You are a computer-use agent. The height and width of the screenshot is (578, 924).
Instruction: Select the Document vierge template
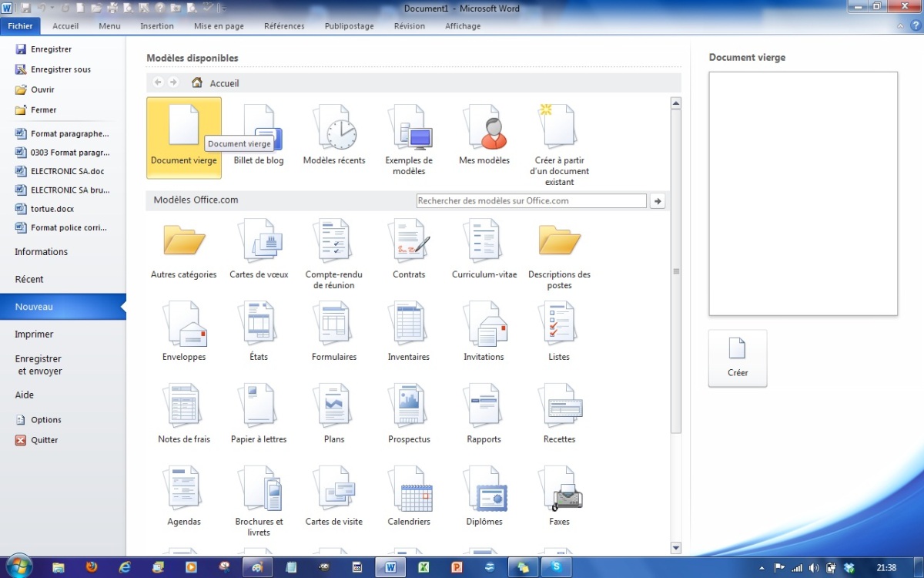pyautogui.click(x=184, y=137)
